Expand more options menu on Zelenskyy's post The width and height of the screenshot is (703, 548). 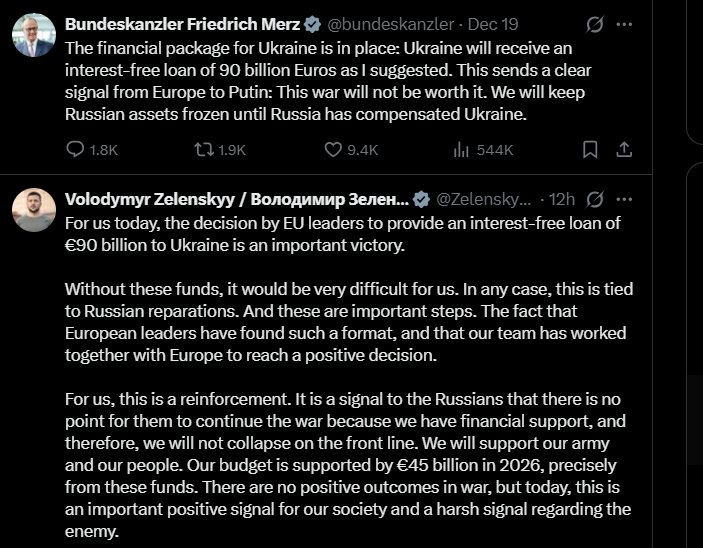click(x=624, y=198)
